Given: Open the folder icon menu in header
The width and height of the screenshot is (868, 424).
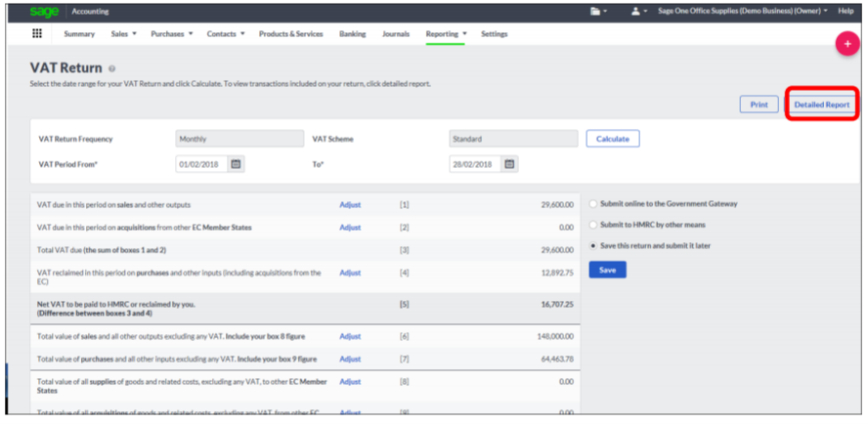Looking at the screenshot, I should point(599,11).
